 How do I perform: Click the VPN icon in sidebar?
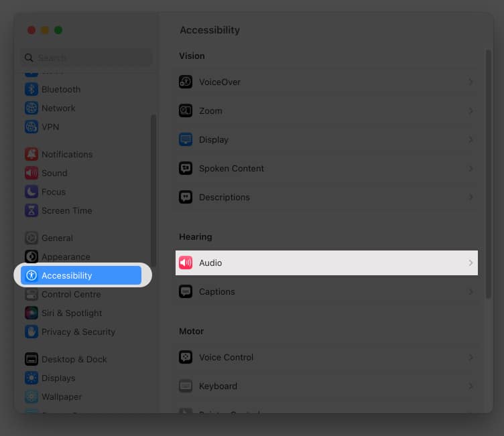31,127
